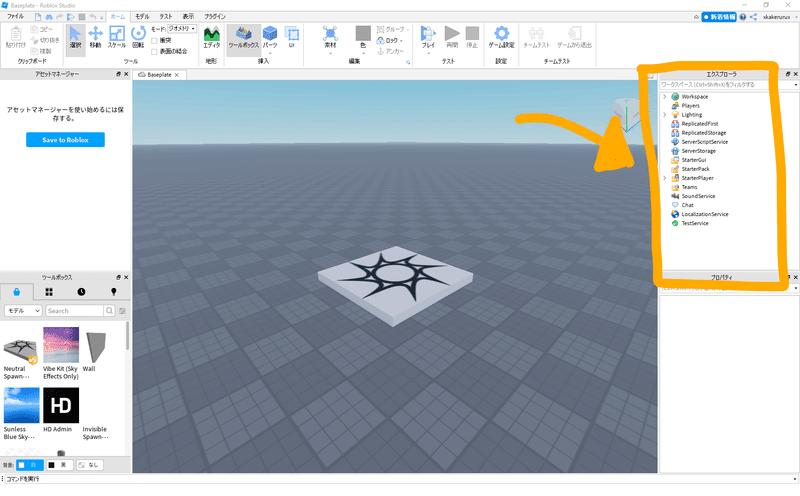800x496 pixels.
Task: Open Toolbox filter options icon
Action: 122,311
